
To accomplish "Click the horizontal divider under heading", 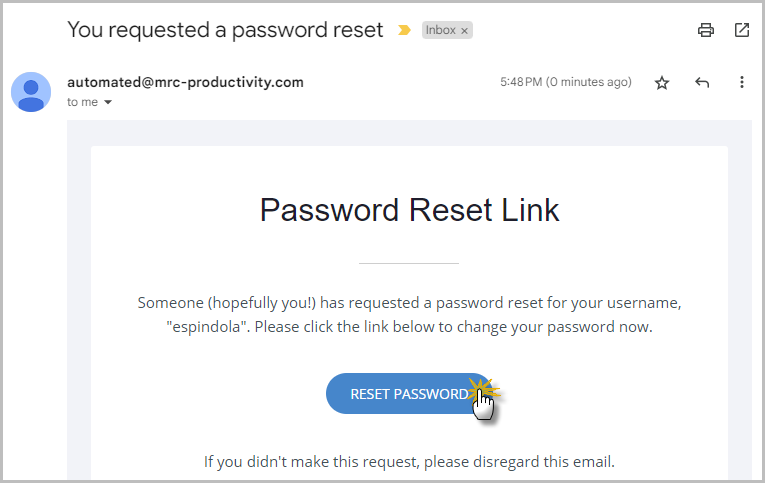I will (409, 263).
